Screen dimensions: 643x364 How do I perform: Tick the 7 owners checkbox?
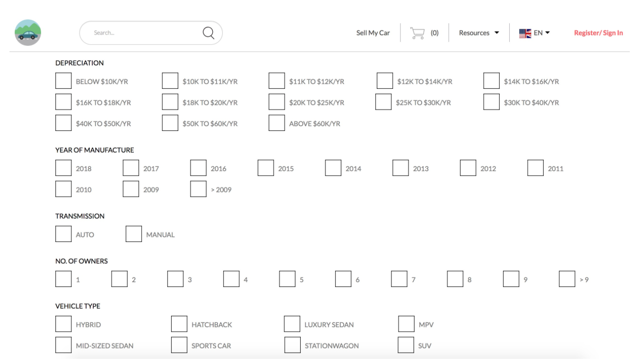click(400, 279)
